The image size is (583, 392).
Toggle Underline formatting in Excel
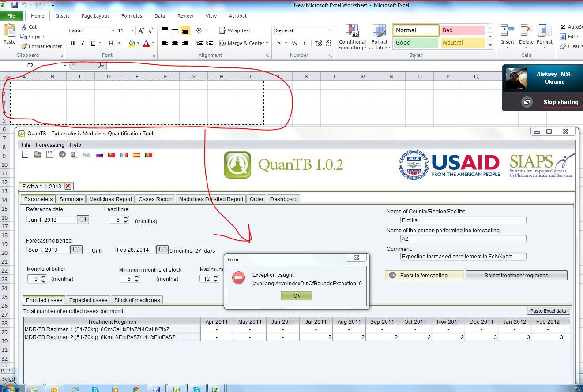tap(93, 43)
